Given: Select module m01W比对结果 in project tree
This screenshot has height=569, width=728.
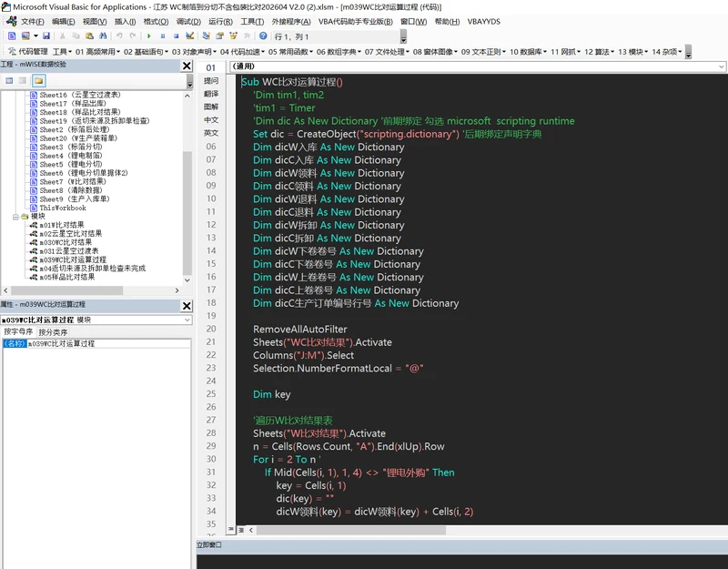Looking at the screenshot, I should point(57,225).
